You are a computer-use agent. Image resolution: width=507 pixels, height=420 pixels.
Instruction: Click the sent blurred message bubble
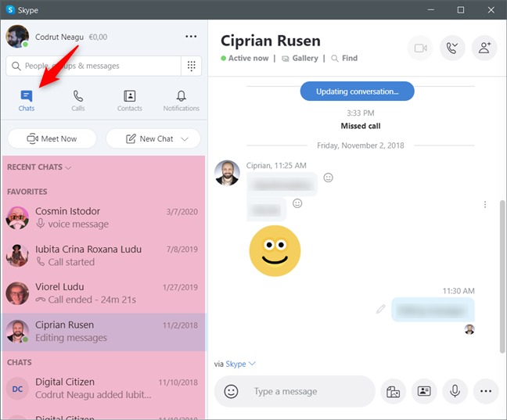tap(433, 310)
